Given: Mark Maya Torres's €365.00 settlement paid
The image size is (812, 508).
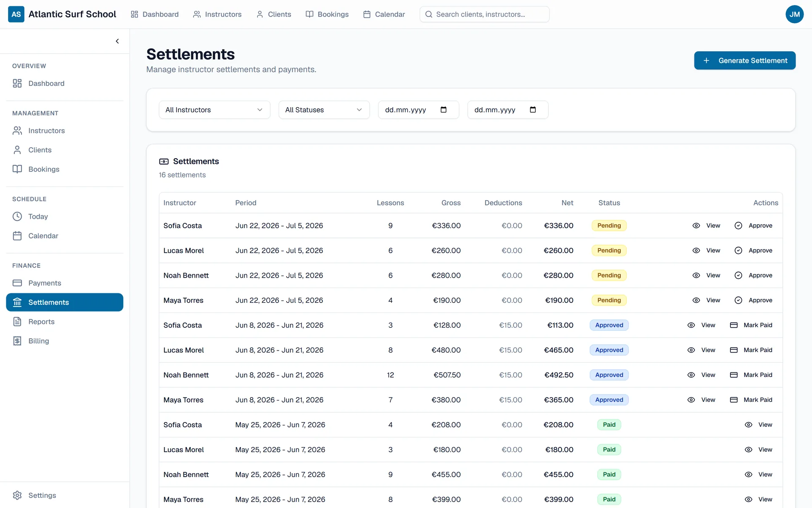Looking at the screenshot, I should click(x=751, y=400).
